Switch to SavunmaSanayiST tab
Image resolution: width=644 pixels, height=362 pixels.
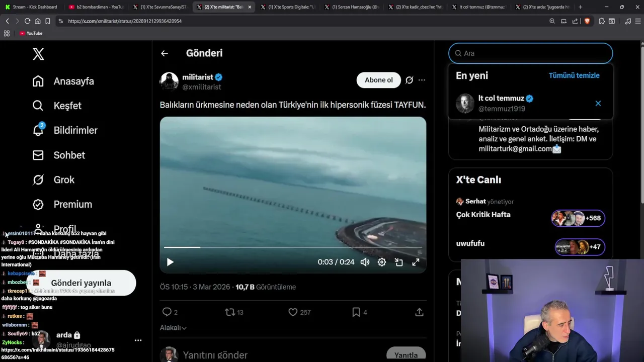(x=160, y=7)
